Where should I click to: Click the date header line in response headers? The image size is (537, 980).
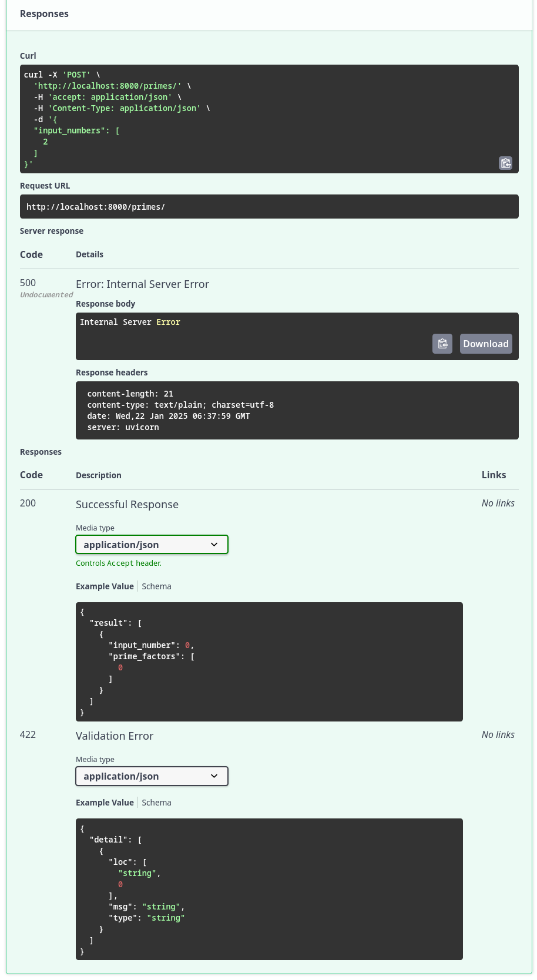coord(169,416)
